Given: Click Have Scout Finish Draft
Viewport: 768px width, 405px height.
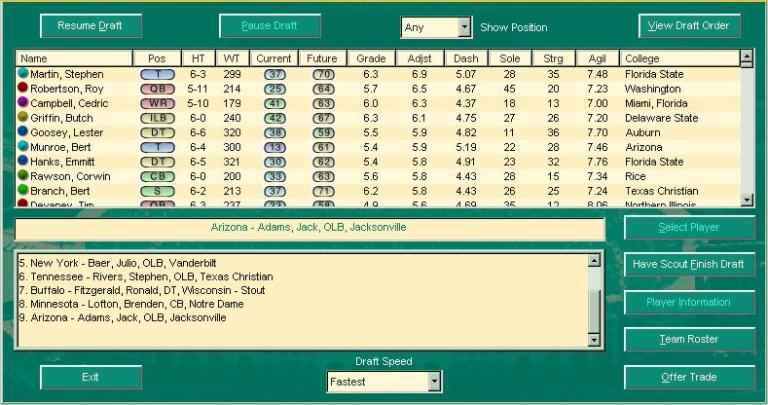Looking at the screenshot, I should [x=689, y=265].
